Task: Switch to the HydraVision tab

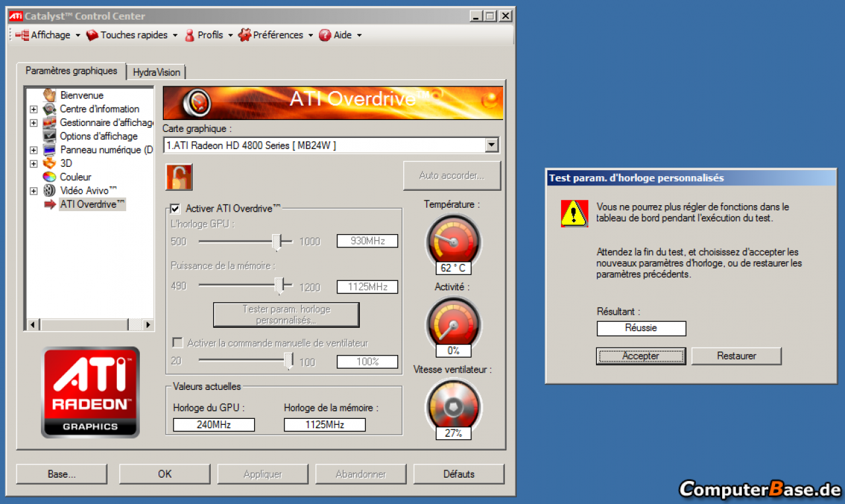Action: point(156,72)
